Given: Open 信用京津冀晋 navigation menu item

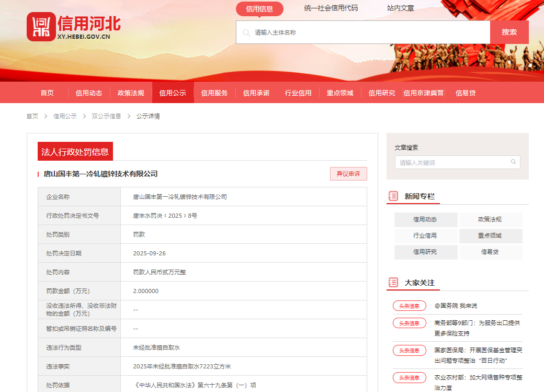Looking at the screenshot, I should point(424,93).
